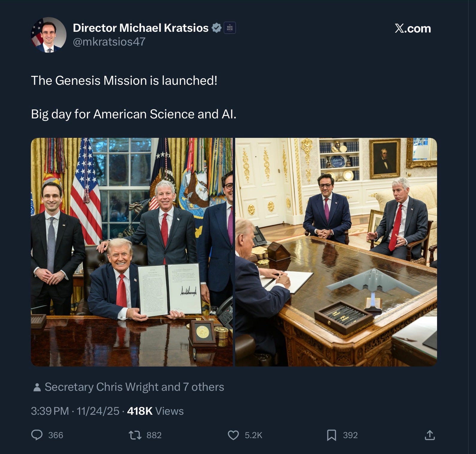Click the White House affiliation badge
Image resolution: width=476 pixels, height=454 pixels.
tap(230, 28)
